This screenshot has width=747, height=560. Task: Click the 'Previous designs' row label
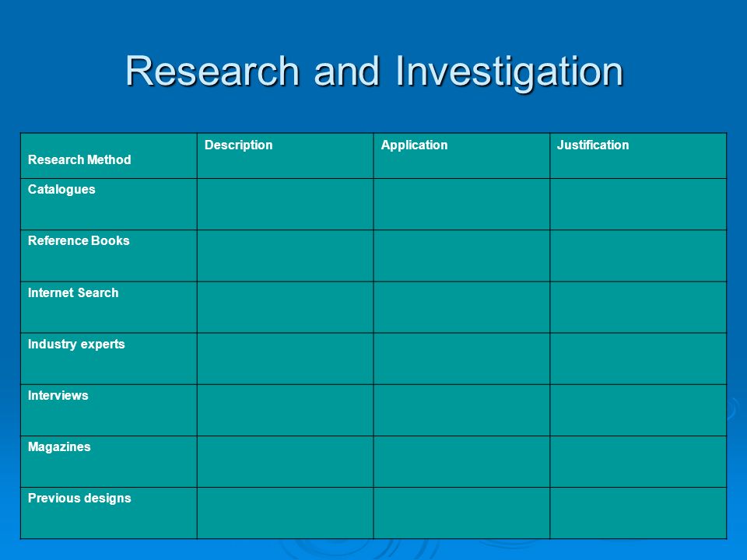(79, 498)
